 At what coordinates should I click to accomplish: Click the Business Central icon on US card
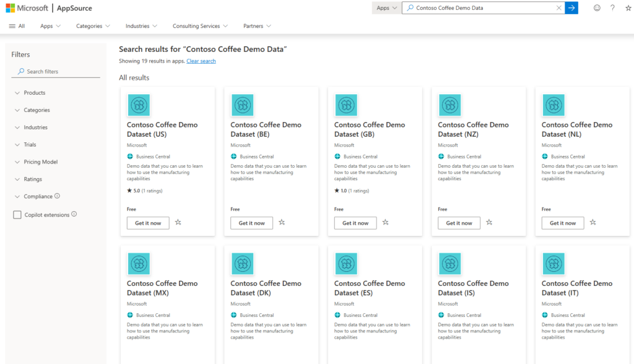tap(130, 157)
